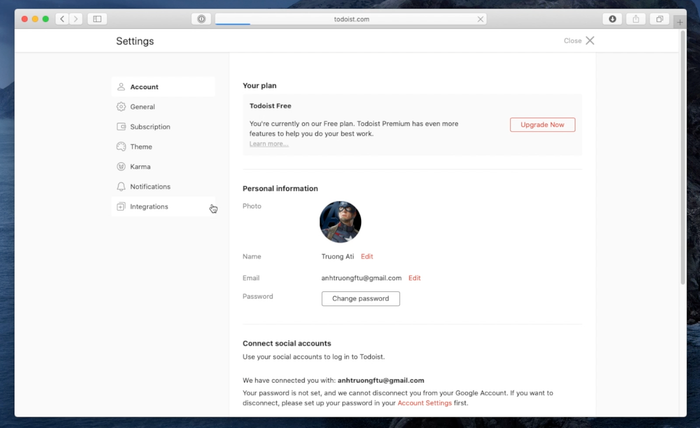Open the Learn more link
Screen dimensions: 700x428
[x=269, y=144]
